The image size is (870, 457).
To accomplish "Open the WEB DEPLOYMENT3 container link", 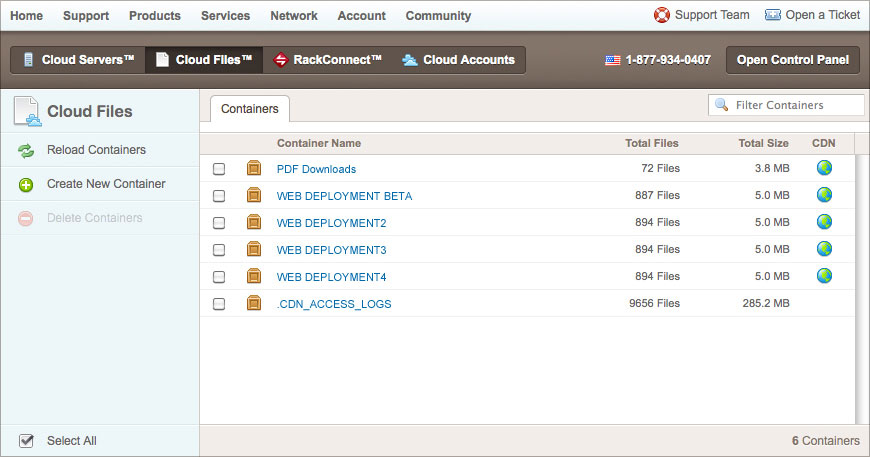I will [331, 250].
